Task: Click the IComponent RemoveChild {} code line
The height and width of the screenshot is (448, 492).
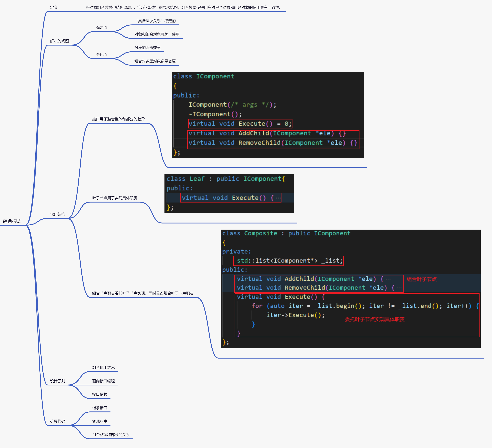Action: [273, 143]
